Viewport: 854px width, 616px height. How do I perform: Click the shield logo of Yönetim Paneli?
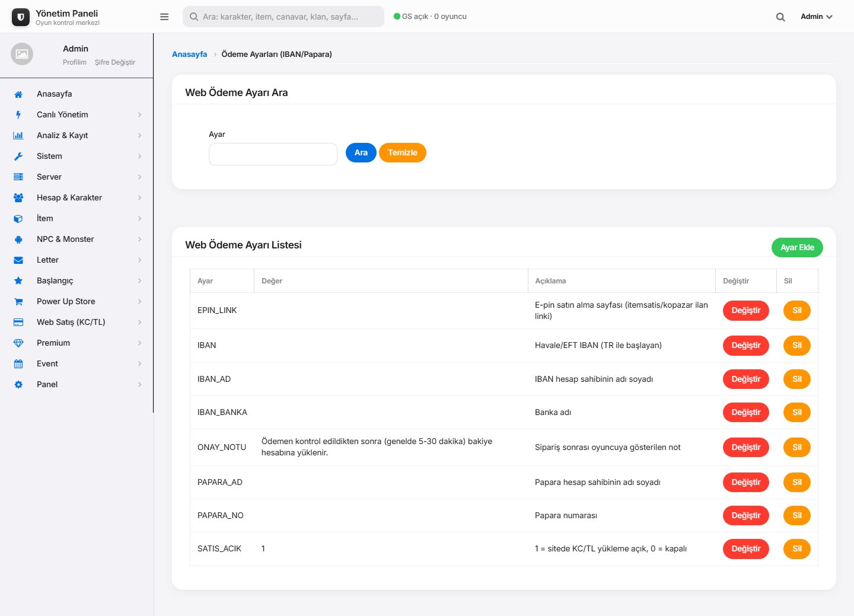[21, 17]
